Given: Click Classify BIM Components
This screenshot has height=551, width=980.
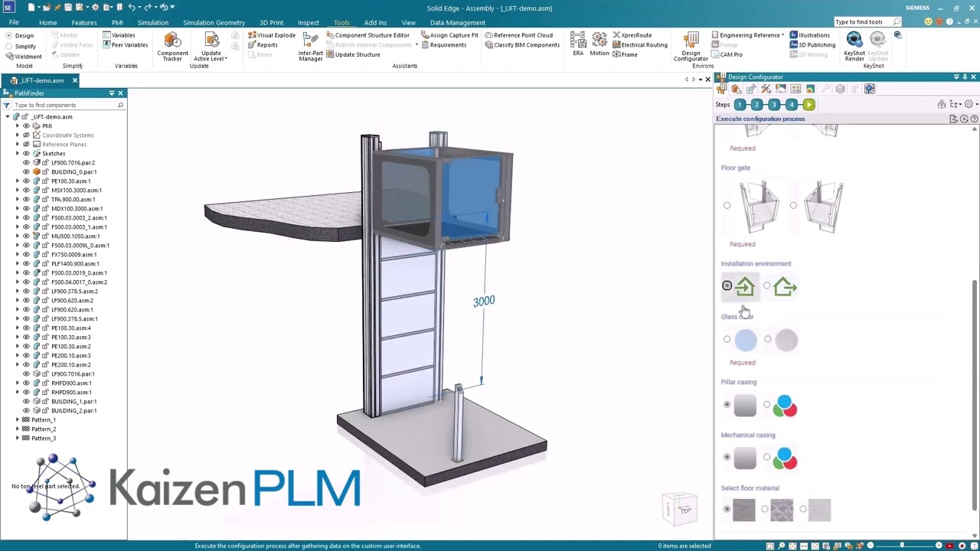Looking at the screenshot, I should [x=522, y=45].
